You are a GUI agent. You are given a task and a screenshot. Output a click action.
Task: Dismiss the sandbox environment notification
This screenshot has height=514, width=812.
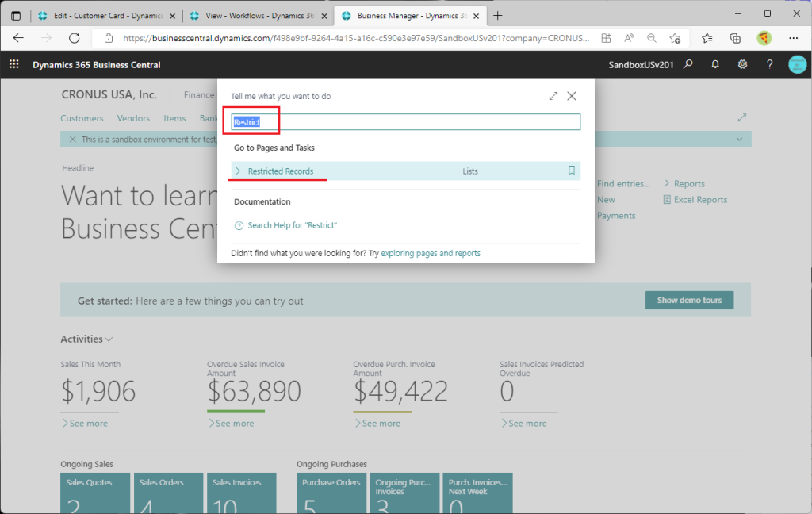(72, 140)
